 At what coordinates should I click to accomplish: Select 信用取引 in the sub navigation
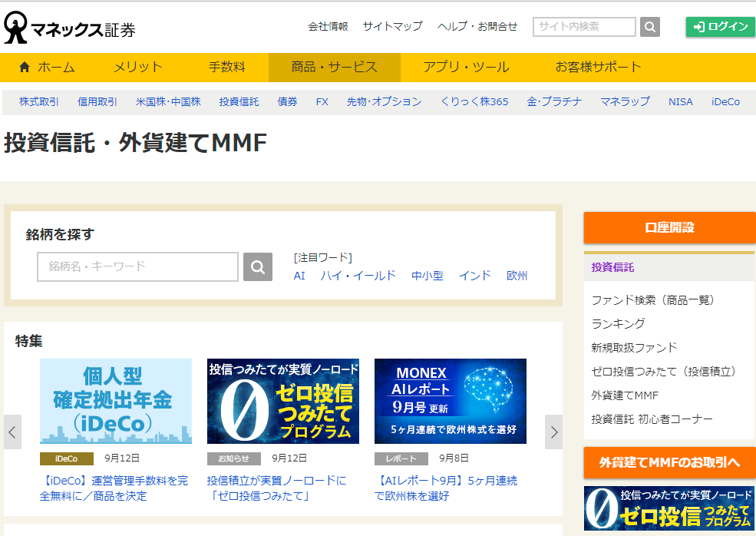point(97,102)
